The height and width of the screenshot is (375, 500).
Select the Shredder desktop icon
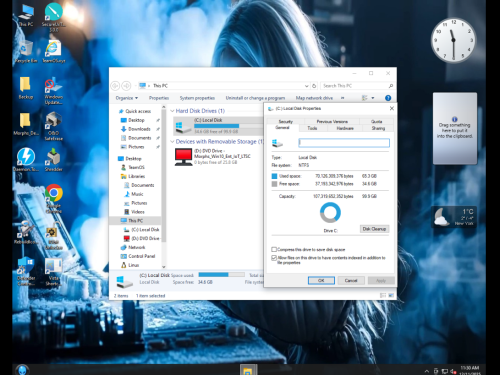[x=54, y=157]
